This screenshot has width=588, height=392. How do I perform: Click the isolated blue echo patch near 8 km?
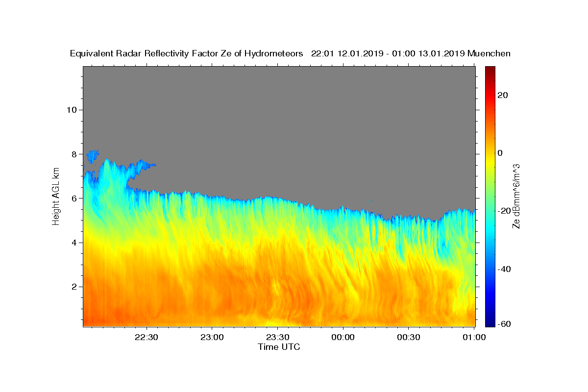[x=92, y=156]
